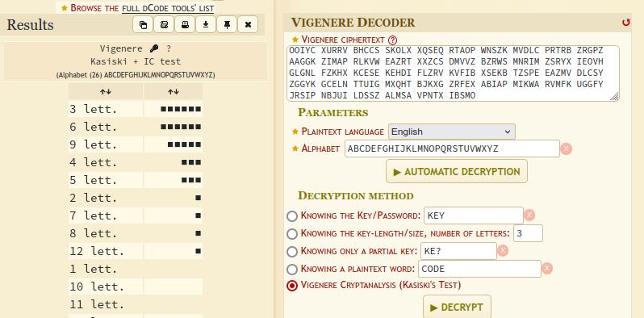The image size is (644, 318).
Task: Select the '12 lett.' result row
Action: pyautogui.click(x=136, y=251)
